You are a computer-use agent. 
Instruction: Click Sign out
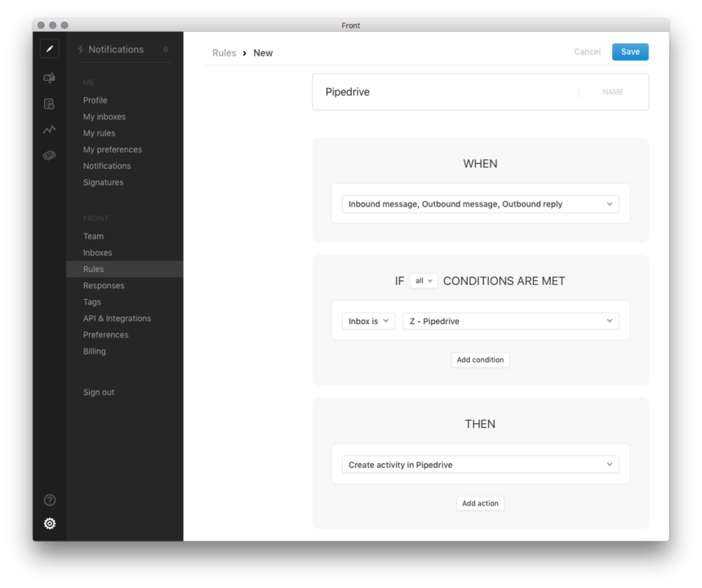pos(99,392)
